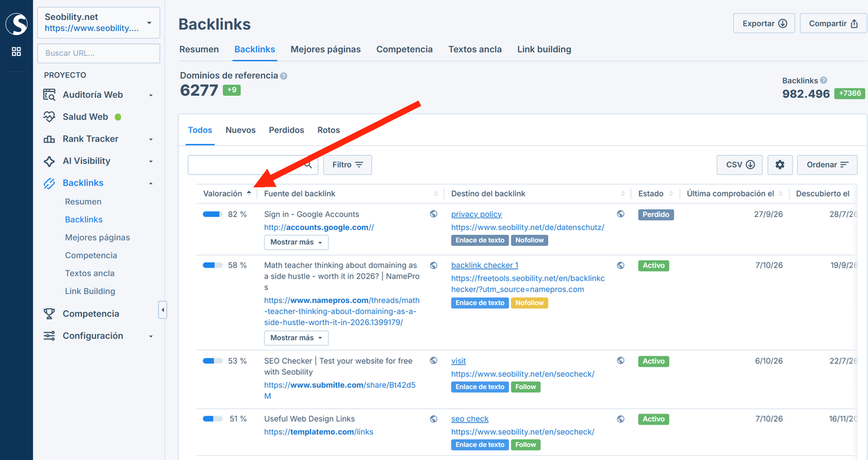Click the 53 % rating bar
The height and width of the screenshot is (460, 868).
(x=212, y=361)
